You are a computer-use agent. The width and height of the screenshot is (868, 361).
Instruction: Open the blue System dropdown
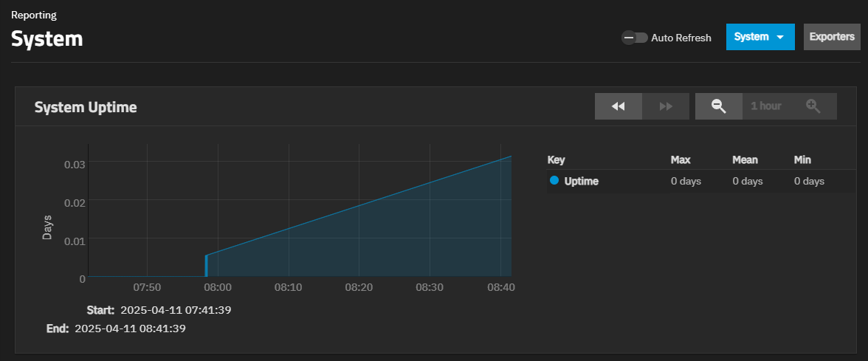click(x=759, y=37)
